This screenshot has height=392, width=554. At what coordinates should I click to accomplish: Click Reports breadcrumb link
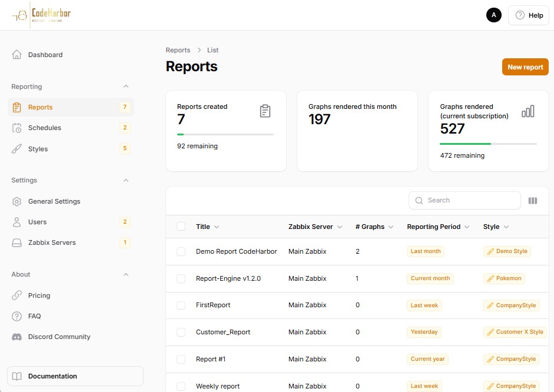(178, 50)
